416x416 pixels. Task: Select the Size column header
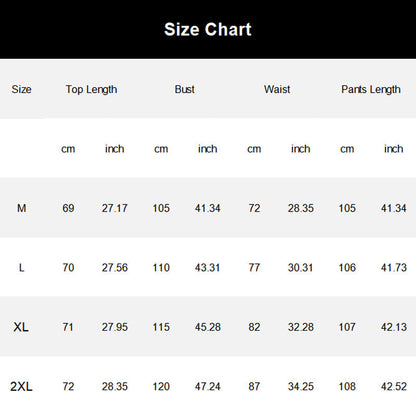click(21, 89)
